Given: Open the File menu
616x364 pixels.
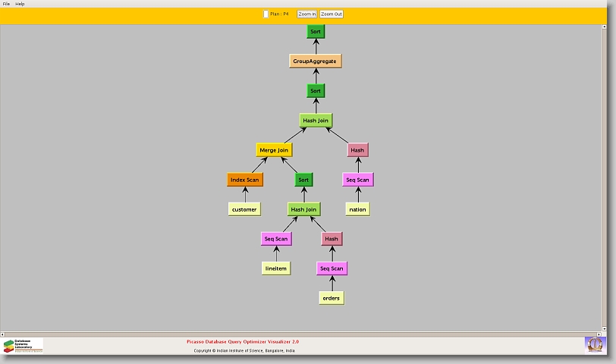Looking at the screenshot, I should [6, 4].
